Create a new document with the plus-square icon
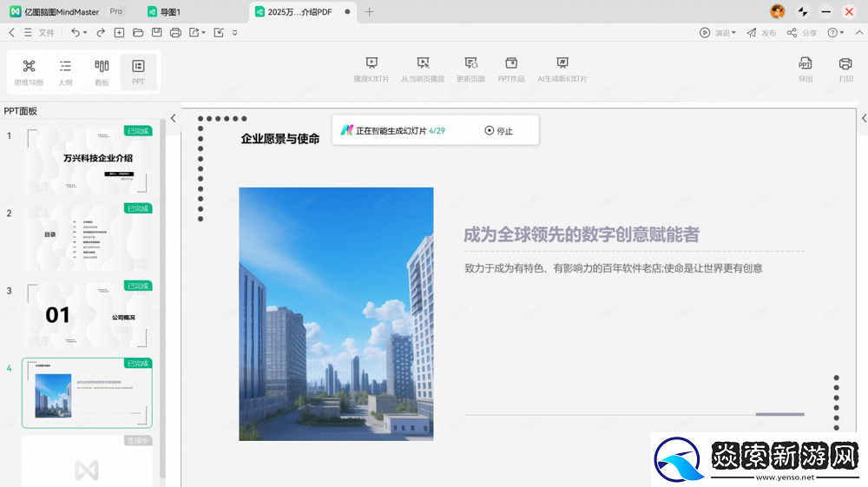 coord(119,33)
